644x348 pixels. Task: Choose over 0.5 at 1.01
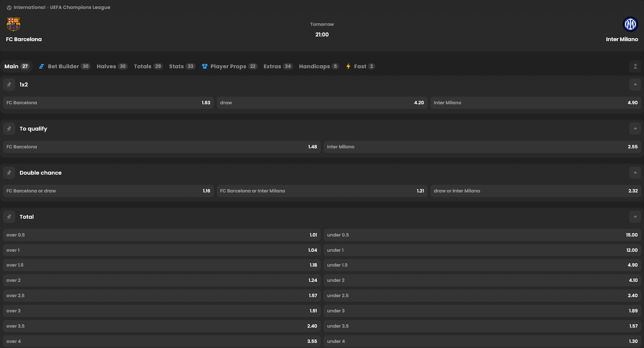(x=162, y=235)
